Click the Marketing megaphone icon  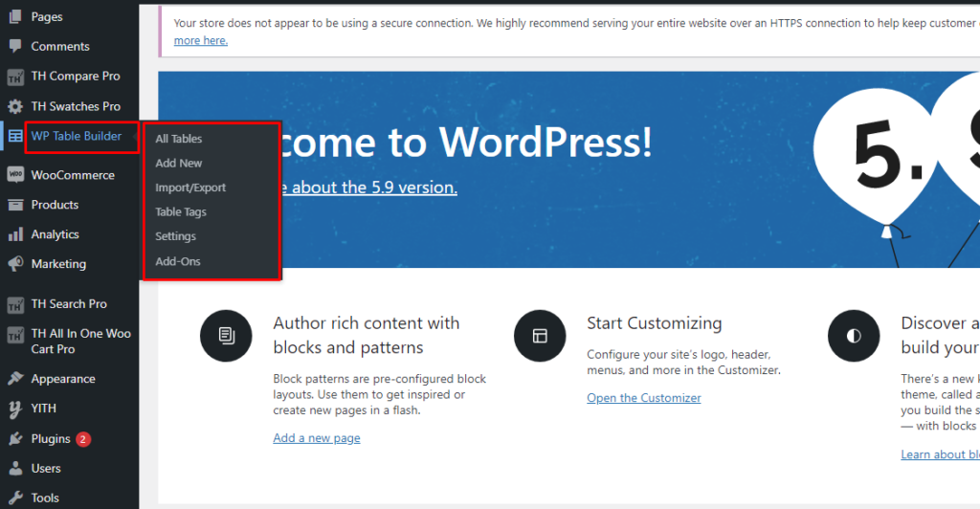pos(15,264)
